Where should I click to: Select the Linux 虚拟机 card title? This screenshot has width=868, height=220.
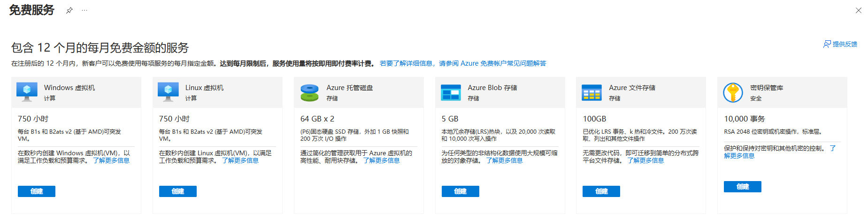coord(204,88)
